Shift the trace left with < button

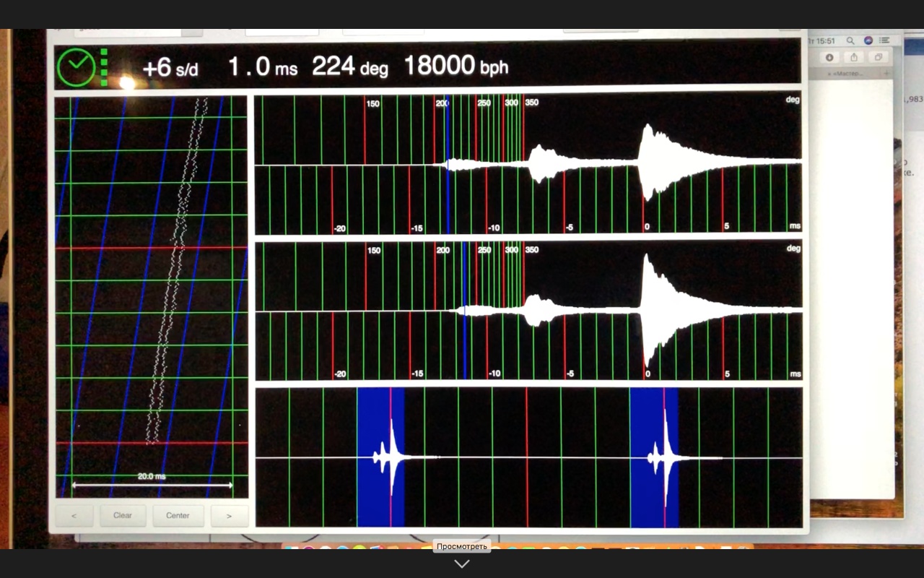[73, 516]
